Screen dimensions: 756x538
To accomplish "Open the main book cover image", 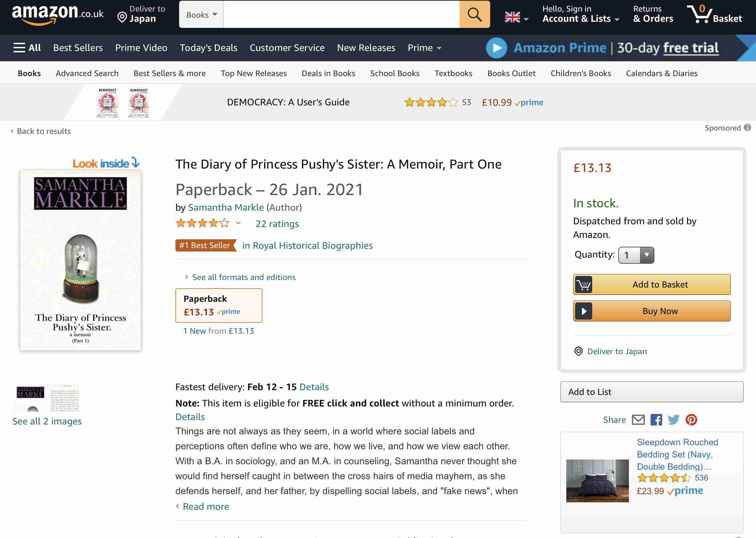I will coord(81,260).
